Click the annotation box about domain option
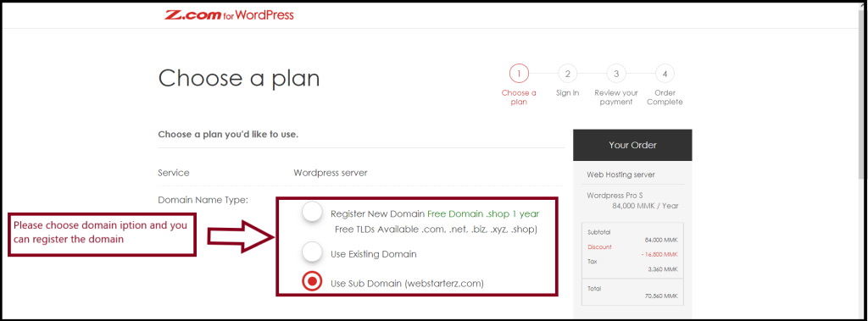The width and height of the screenshot is (868, 321). (102, 235)
